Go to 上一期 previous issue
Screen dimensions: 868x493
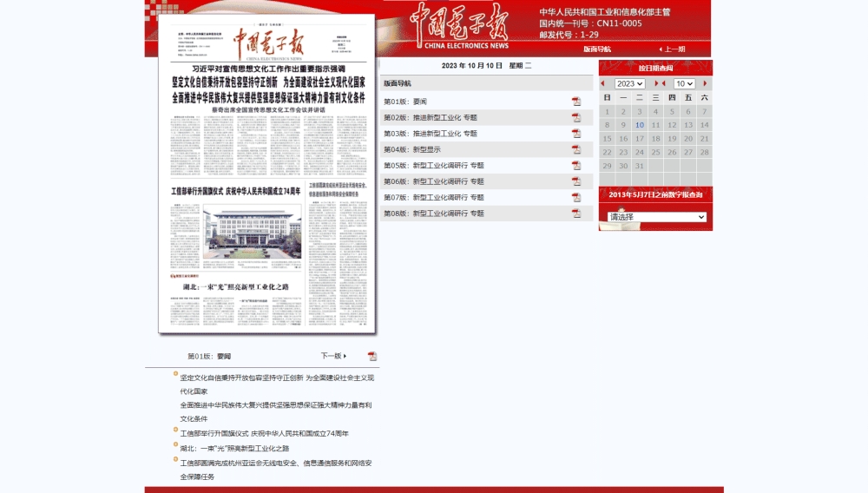(672, 49)
